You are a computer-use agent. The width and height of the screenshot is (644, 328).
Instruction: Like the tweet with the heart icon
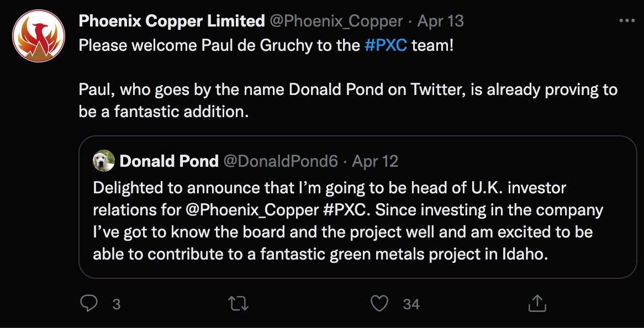click(x=379, y=304)
